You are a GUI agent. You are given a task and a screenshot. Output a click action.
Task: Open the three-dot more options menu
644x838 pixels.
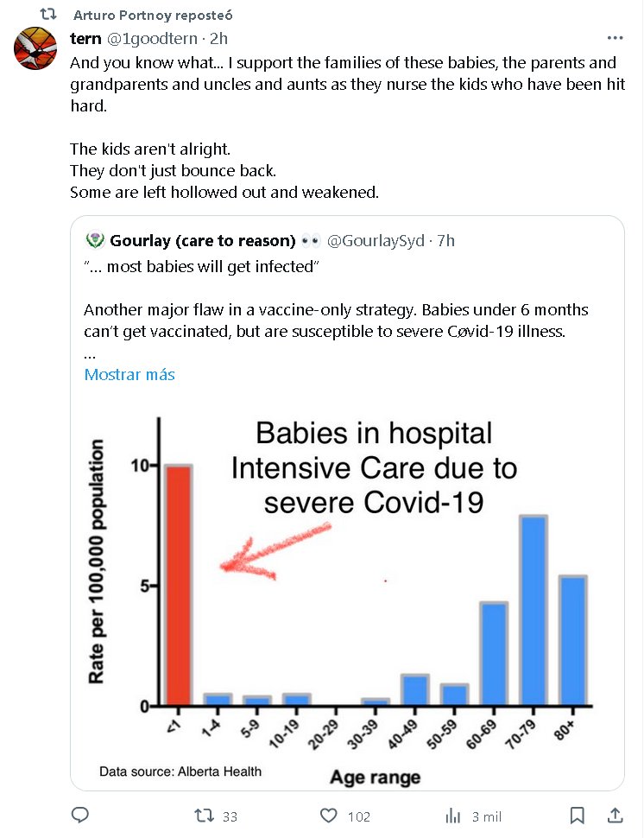pos(615,38)
